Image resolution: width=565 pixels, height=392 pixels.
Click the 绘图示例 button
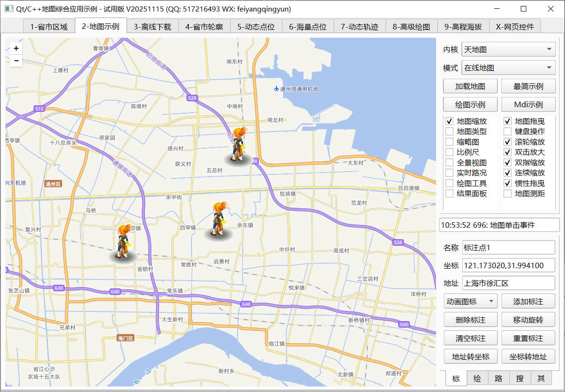470,104
